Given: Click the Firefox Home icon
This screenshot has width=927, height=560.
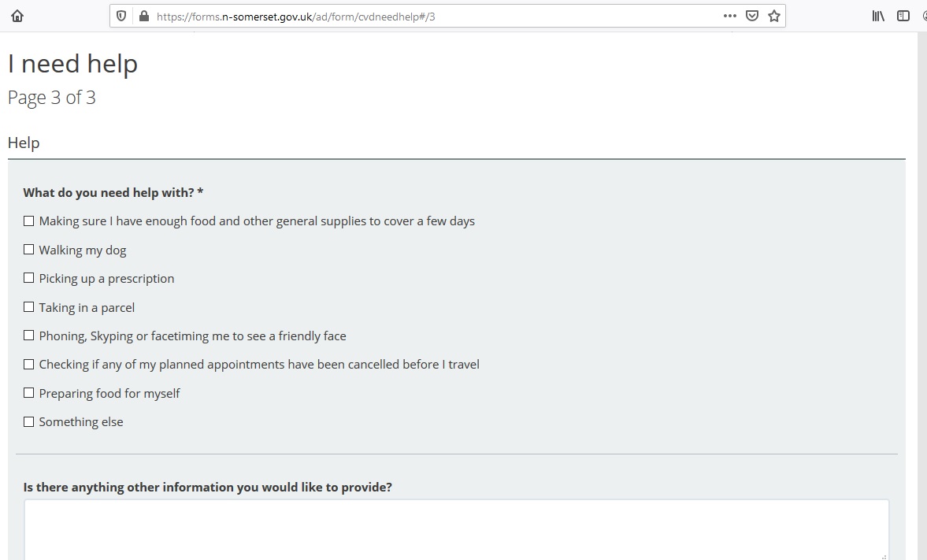Looking at the screenshot, I should coord(17,16).
